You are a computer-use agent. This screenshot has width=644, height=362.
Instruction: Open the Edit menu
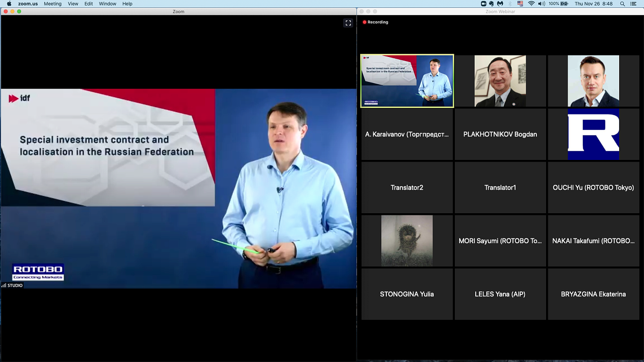click(x=89, y=4)
